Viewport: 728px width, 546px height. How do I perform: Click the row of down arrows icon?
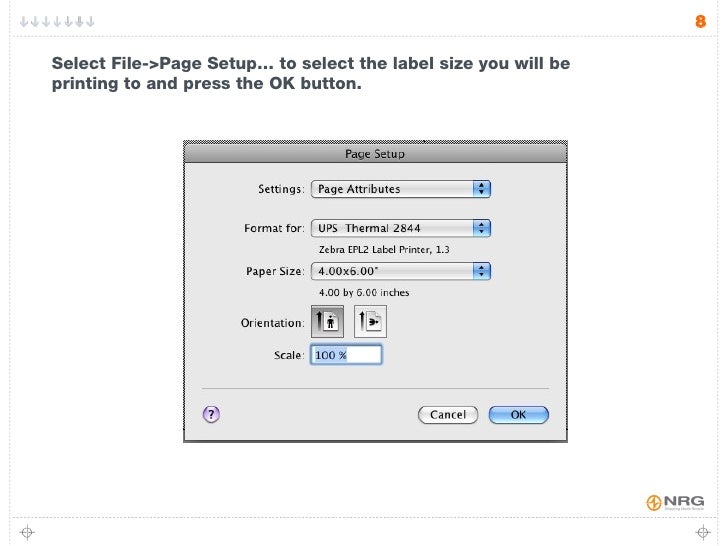tap(57, 21)
